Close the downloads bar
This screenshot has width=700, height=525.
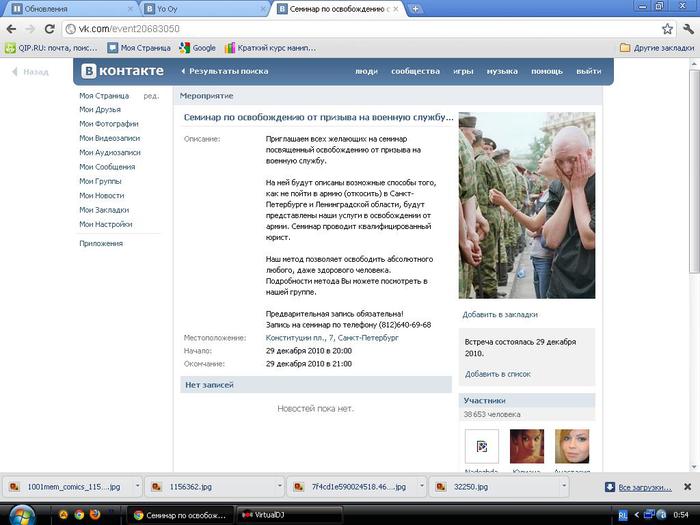[688, 487]
